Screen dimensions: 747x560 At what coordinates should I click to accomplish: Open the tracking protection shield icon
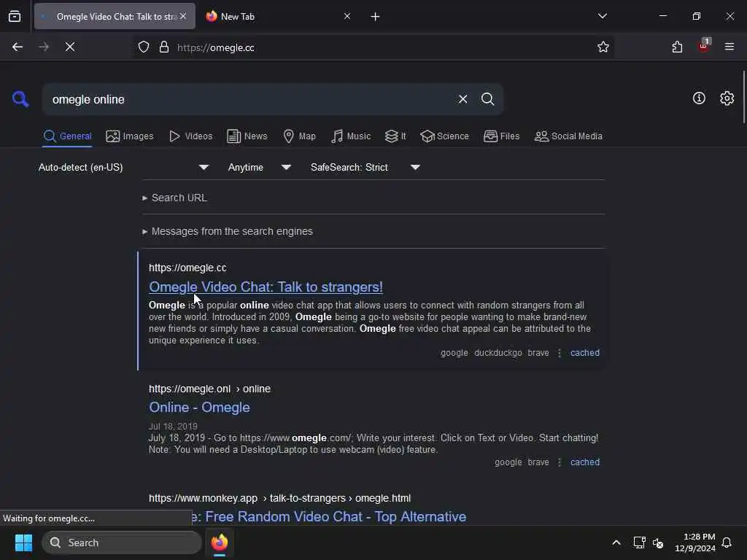coord(144,47)
